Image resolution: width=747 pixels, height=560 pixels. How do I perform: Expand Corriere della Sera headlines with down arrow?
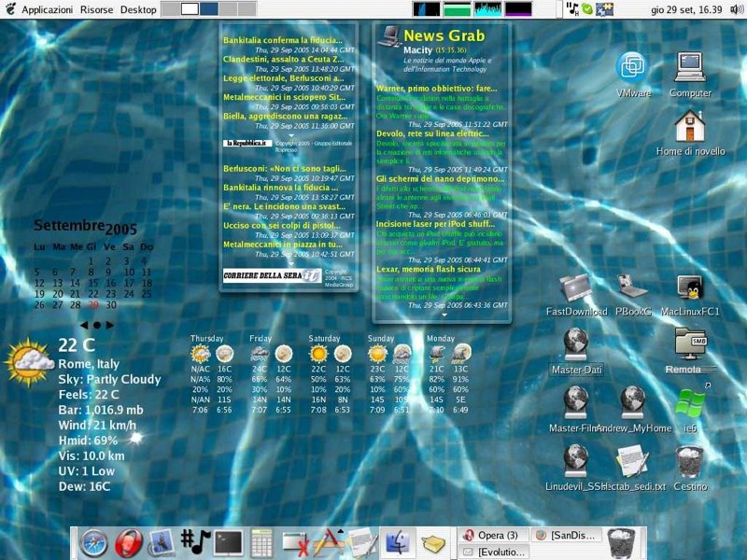tap(291, 263)
